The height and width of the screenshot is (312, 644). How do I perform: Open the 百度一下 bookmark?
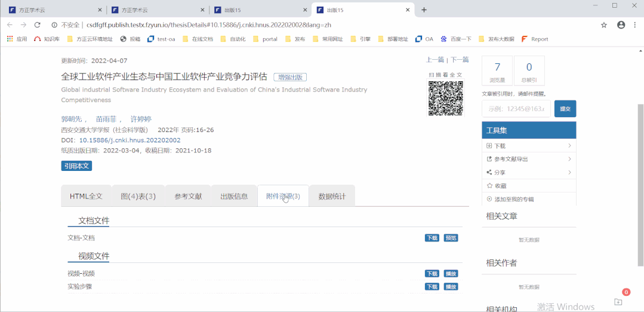click(x=456, y=39)
